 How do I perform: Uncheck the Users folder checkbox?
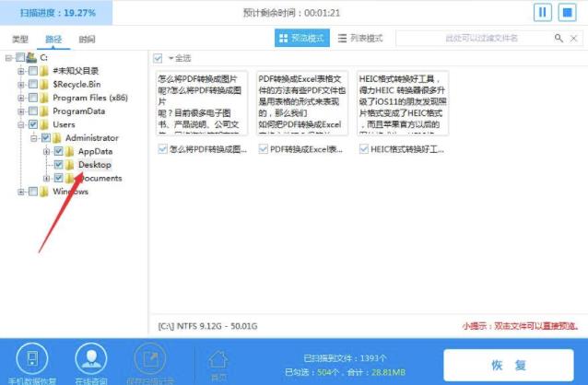33,124
